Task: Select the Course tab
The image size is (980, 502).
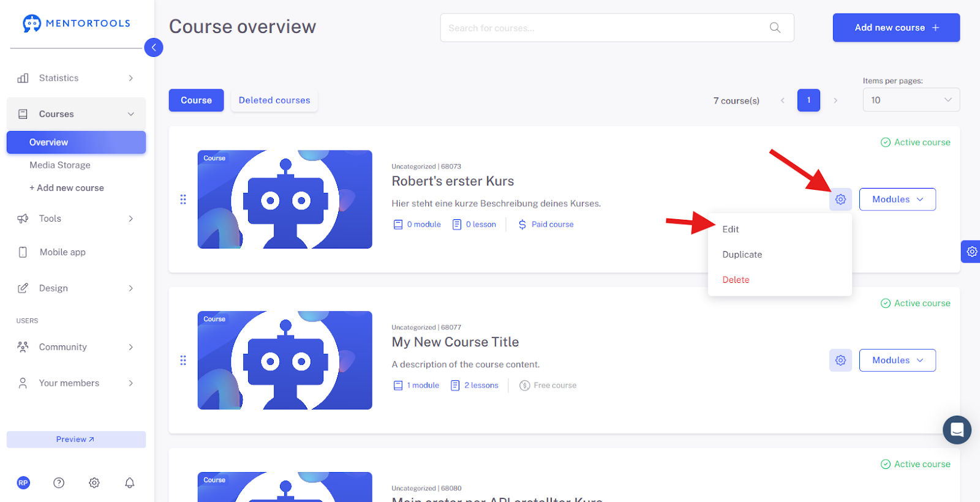Action: tap(196, 100)
